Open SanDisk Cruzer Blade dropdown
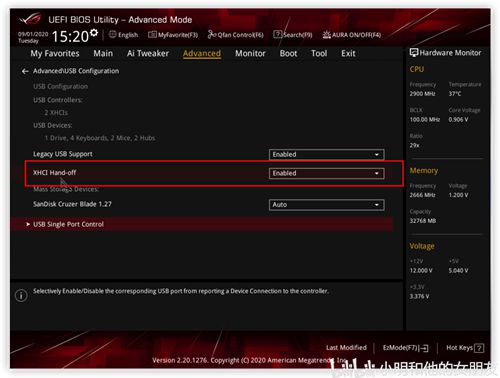The image size is (500, 378). point(326,204)
